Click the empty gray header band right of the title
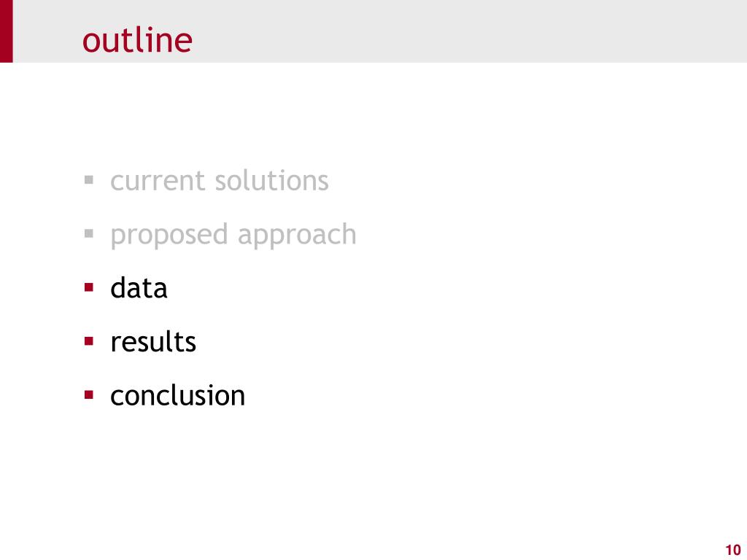 point(467,31)
